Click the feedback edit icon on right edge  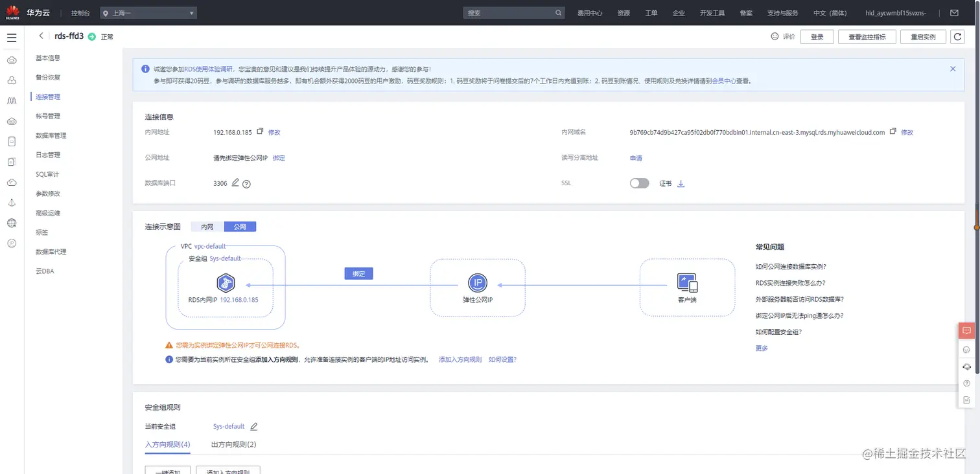pos(966,400)
